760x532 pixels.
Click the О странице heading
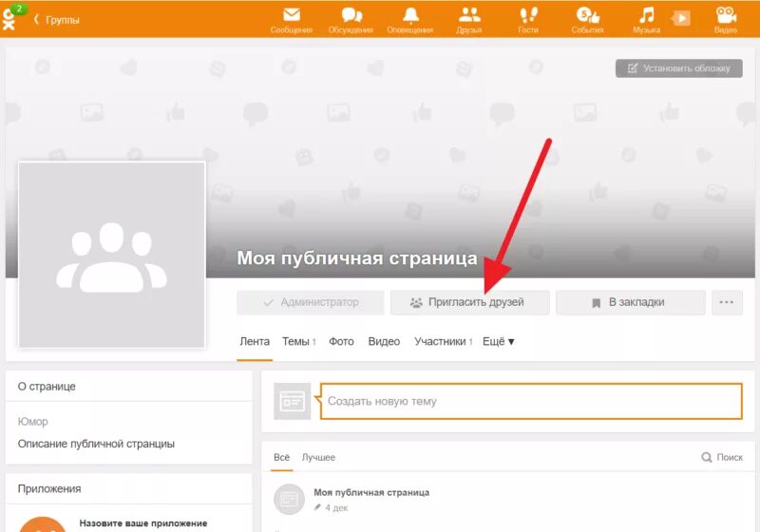(47, 387)
